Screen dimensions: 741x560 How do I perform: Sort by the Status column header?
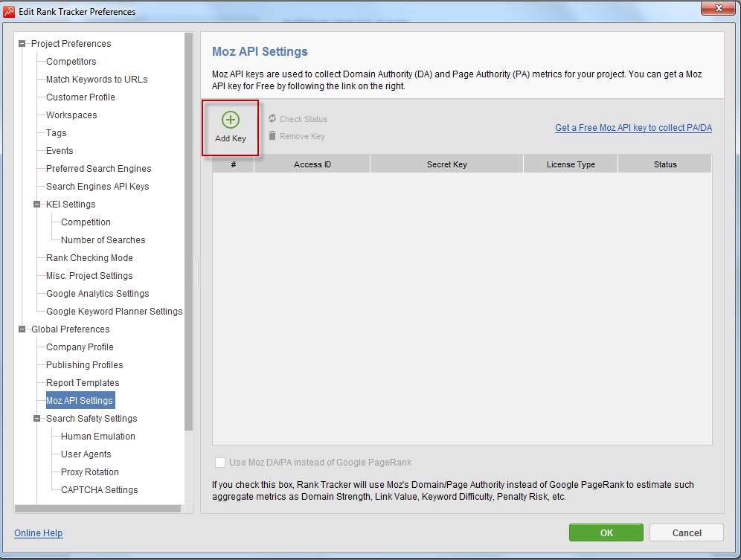pyautogui.click(x=665, y=164)
